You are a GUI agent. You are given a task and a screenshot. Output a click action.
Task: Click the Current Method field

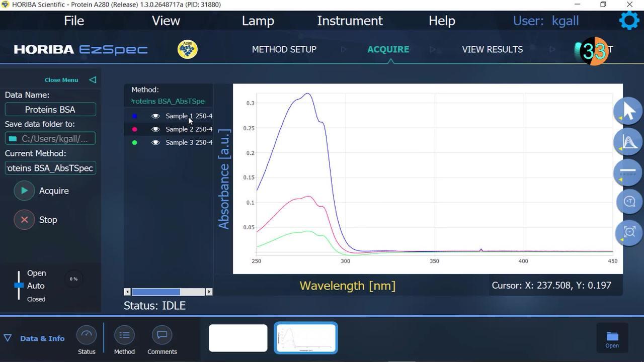click(x=50, y=168)
